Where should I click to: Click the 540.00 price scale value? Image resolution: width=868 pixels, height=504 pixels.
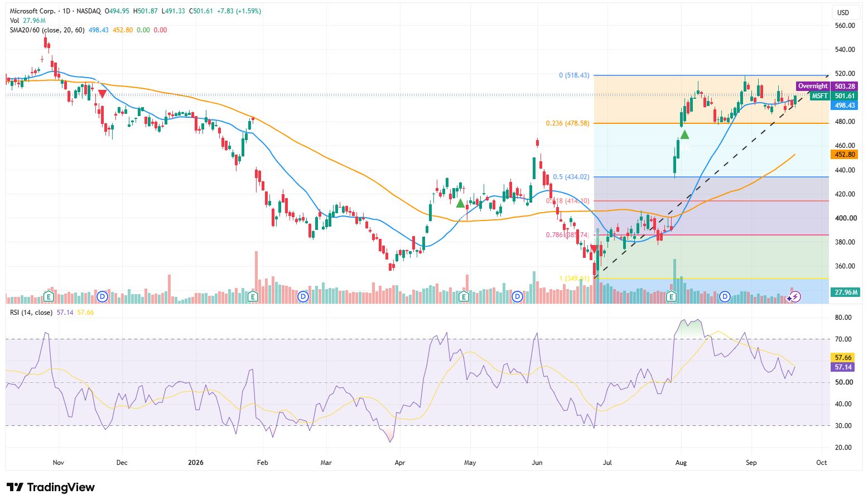845,50
